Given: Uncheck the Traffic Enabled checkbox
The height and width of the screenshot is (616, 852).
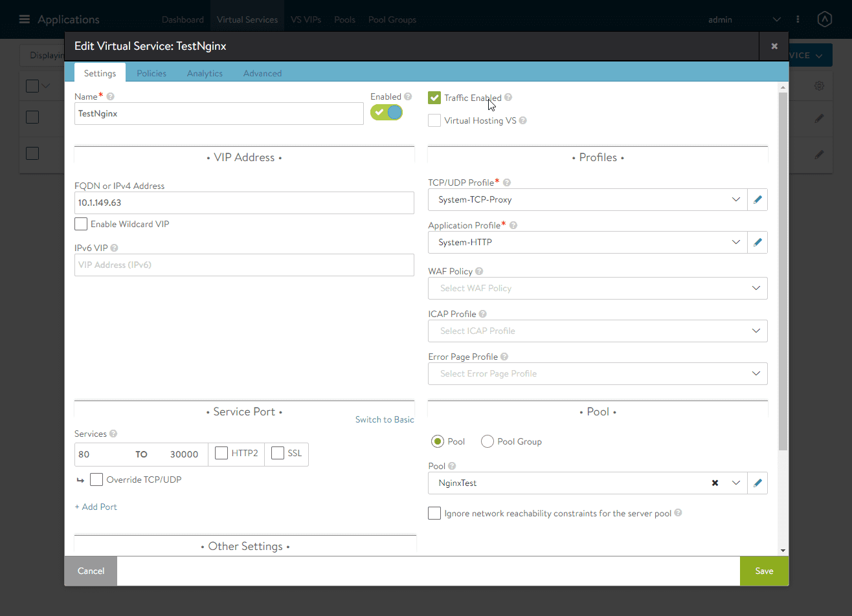Looking at the screenshot, I should [434, 98].
